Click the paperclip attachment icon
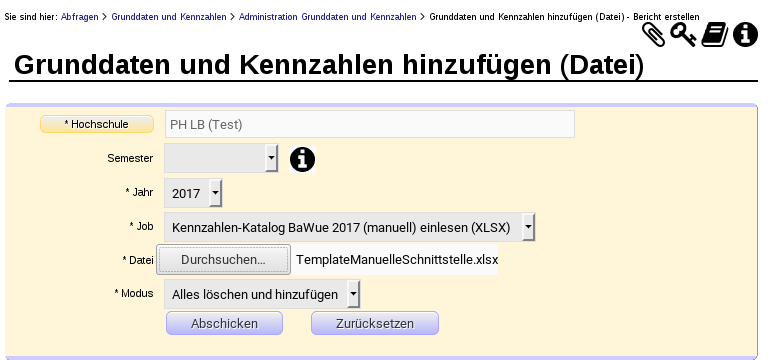 pos(653,35)
